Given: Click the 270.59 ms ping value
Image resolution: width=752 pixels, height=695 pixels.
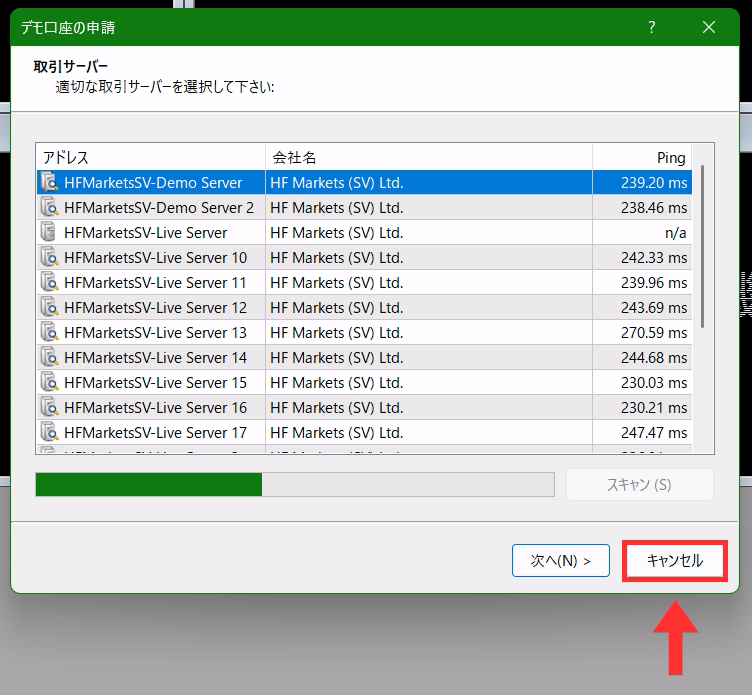Looking at the screenshot, I should (654, 332).
